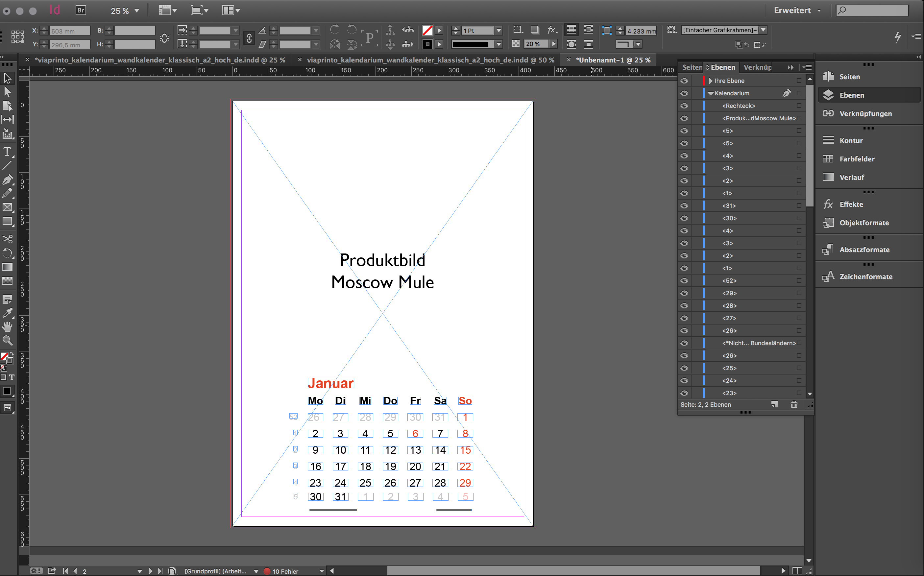Select the Type tool
This screenshot has width=924, height=576.
[7, 152]
